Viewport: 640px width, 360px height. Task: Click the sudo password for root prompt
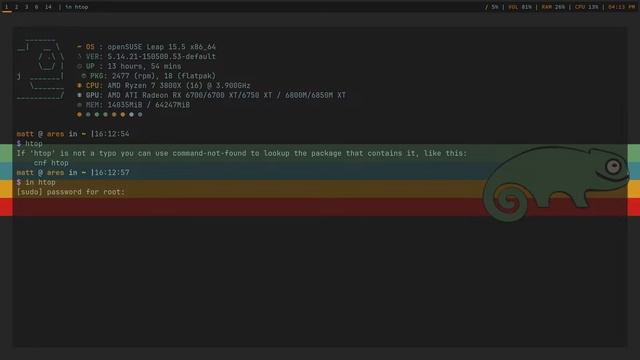pyautogui.click(x=71, y=192)
